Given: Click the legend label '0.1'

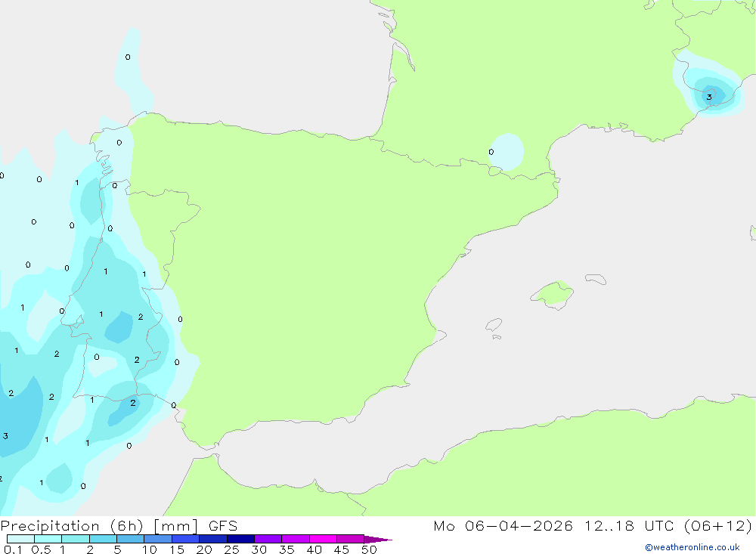Looking at the screenshot, I should pos(13,549).
